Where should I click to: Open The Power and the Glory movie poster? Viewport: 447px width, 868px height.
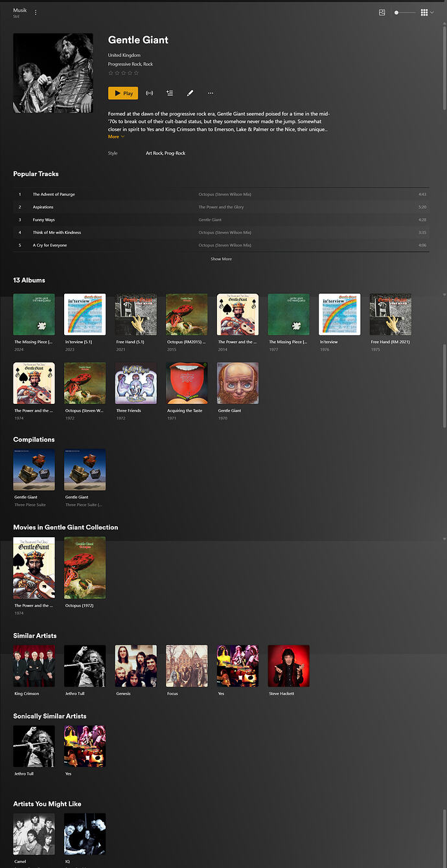(x=34, y=568)
